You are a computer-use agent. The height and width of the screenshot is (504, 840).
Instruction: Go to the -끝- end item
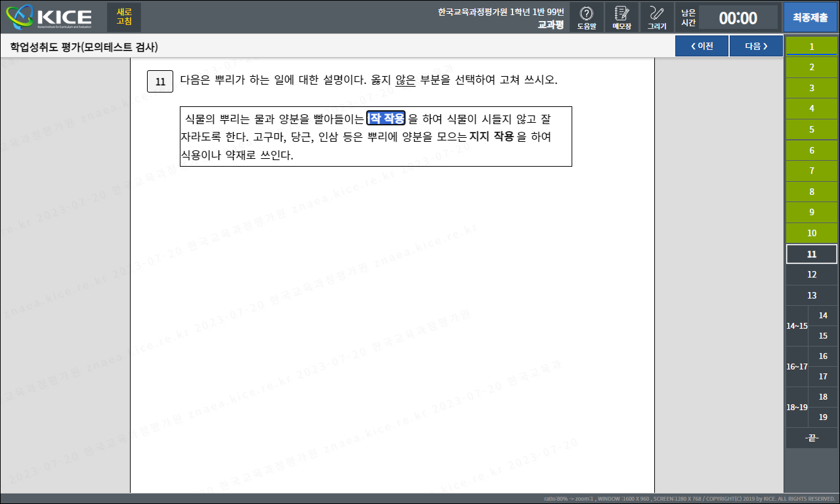pos(812,438)
